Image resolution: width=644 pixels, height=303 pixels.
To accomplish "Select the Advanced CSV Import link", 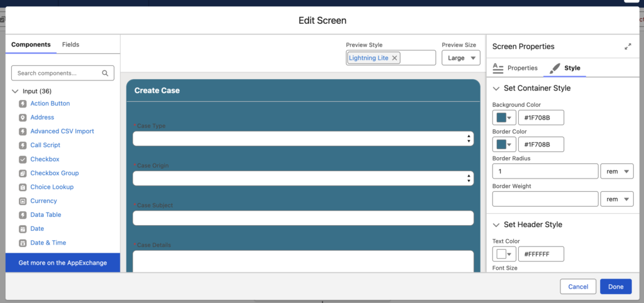I will [62, 131].
